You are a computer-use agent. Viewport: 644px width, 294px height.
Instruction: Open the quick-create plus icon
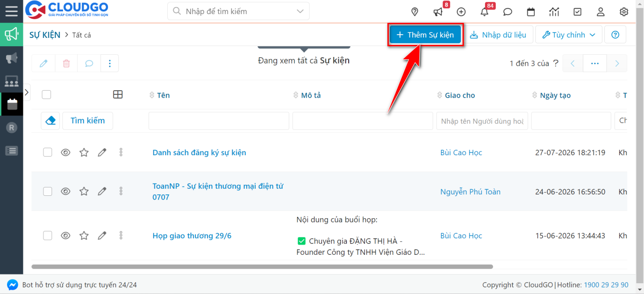(461, 12)
